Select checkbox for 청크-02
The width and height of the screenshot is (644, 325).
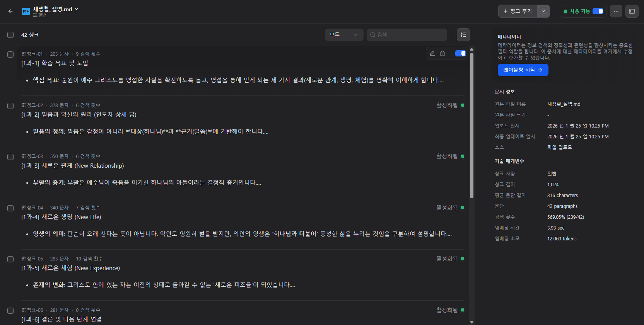pyautogui.click(x=10, y=106)
